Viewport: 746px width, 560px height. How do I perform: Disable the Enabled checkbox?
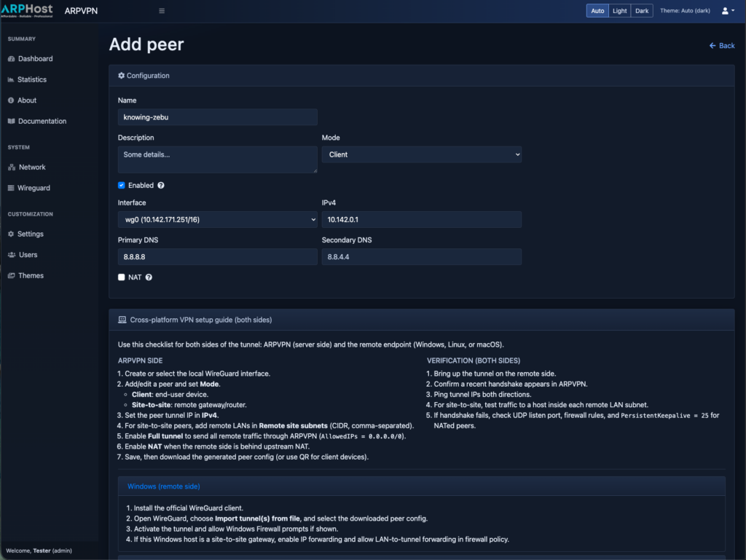121,185
